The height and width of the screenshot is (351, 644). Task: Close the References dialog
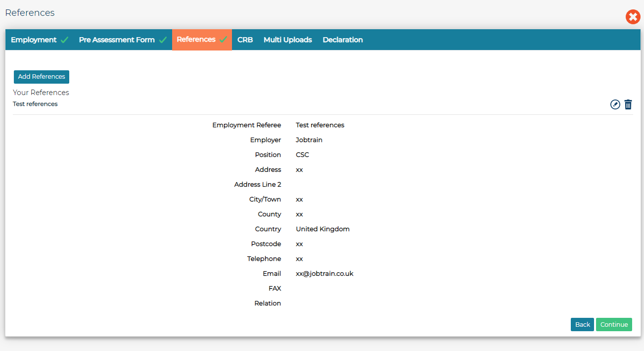click(x=633, y=17)
